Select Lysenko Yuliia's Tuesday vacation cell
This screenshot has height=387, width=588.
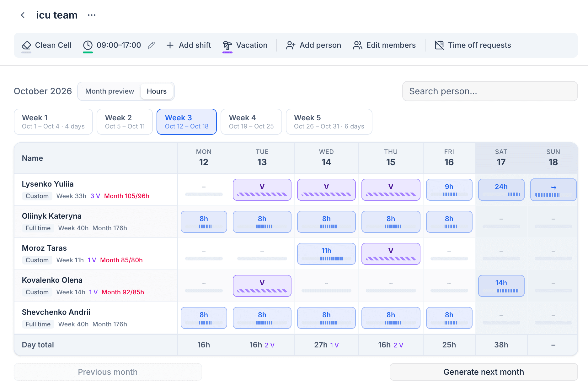point(262,190)
